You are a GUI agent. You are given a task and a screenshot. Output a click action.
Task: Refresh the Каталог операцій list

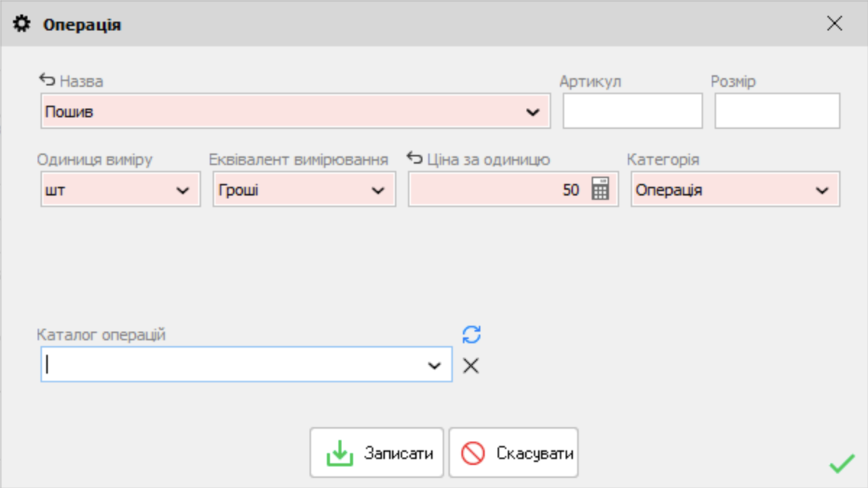[472, 334]
